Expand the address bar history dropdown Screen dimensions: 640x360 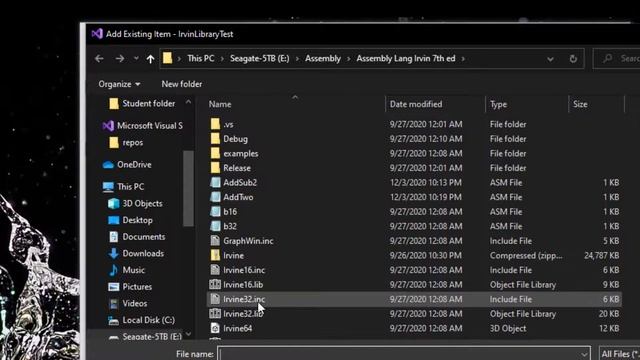pyautogui.click(x=550, y=59)
